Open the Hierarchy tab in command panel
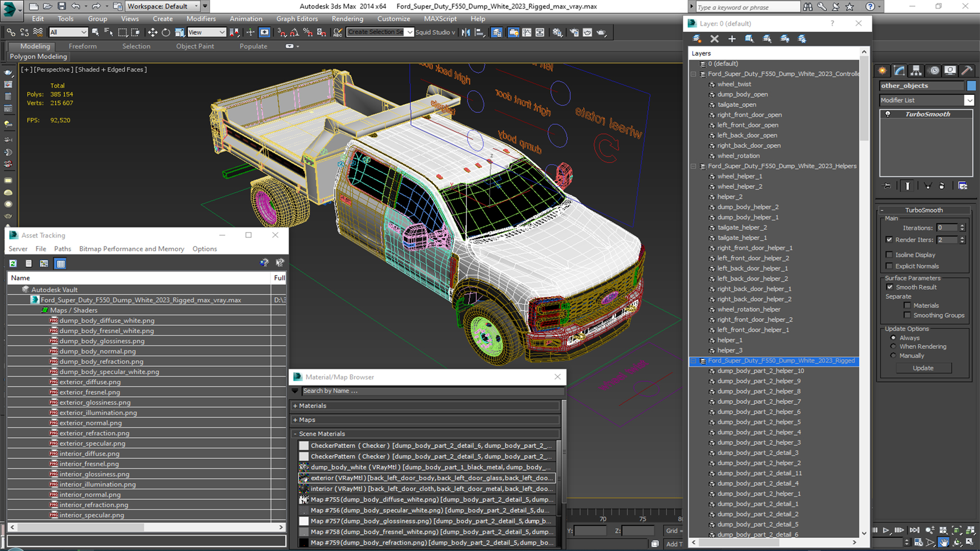The width and height of the screenshot is (980, 551). (x=916, y=70)
